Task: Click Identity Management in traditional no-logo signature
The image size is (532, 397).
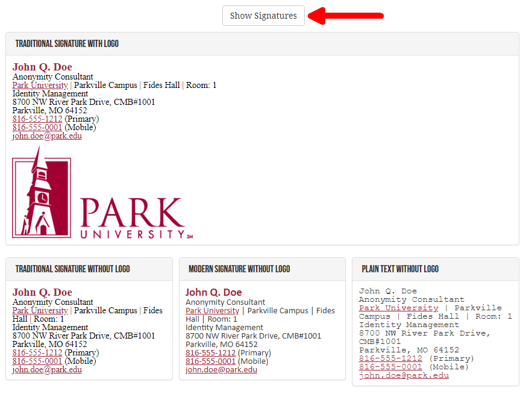Action: coord(50,328)
